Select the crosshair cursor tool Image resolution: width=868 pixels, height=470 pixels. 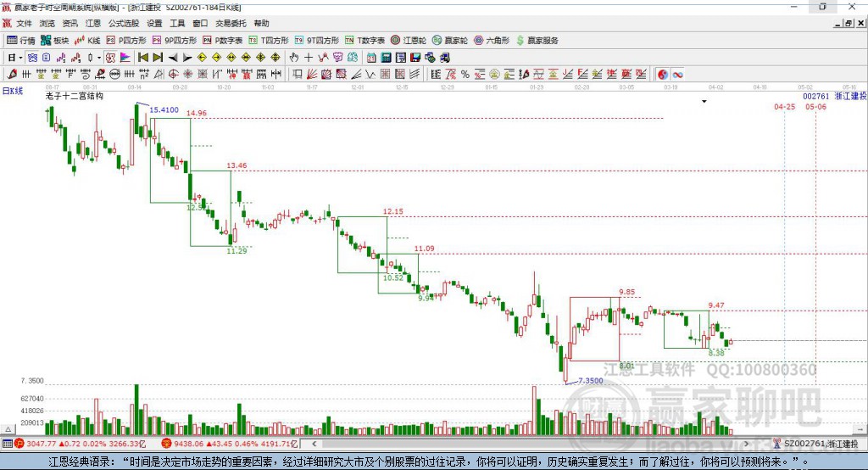click(x=309, y=58)
